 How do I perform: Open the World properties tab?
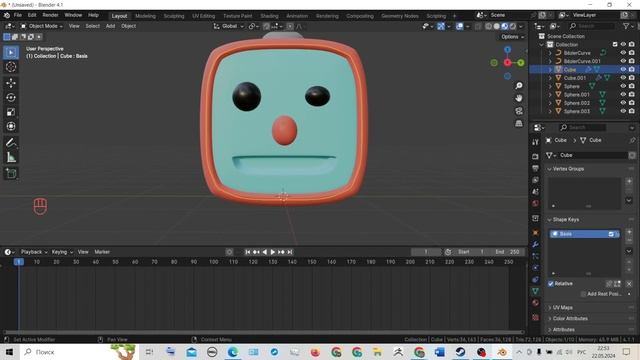pyautogui.click(x=536, y=203)
